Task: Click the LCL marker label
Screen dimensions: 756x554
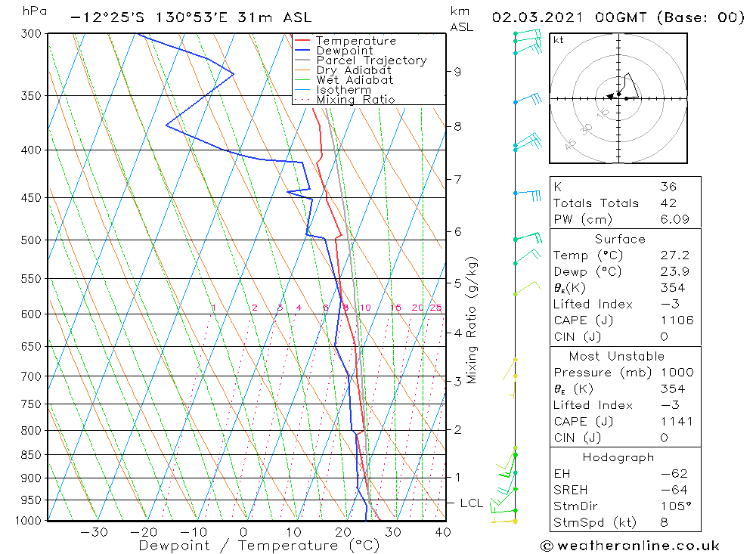Action: [x=471, y=503]
